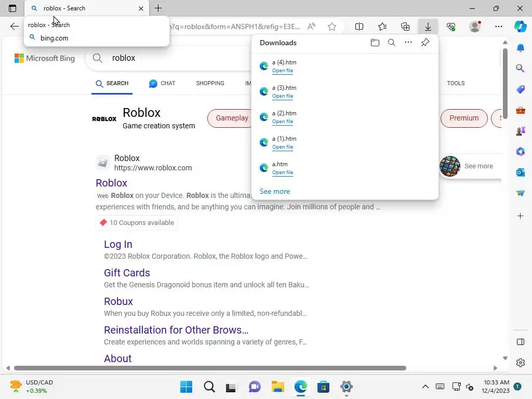Click the 10 Coupons available badge
532x399 pixels.
point(137,222)
